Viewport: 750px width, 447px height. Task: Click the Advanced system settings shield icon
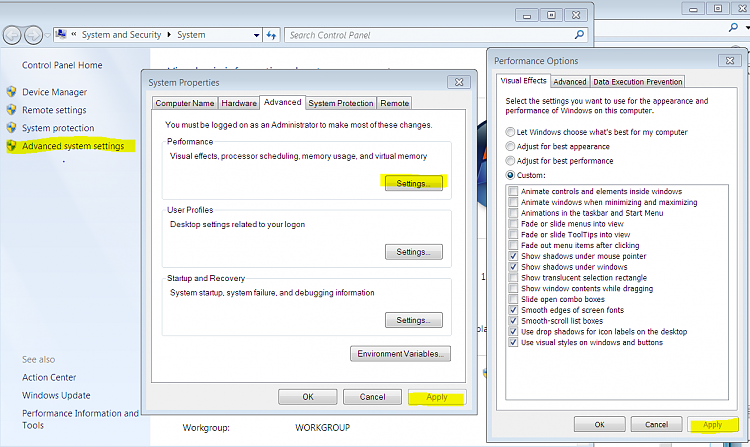[12, 146]
